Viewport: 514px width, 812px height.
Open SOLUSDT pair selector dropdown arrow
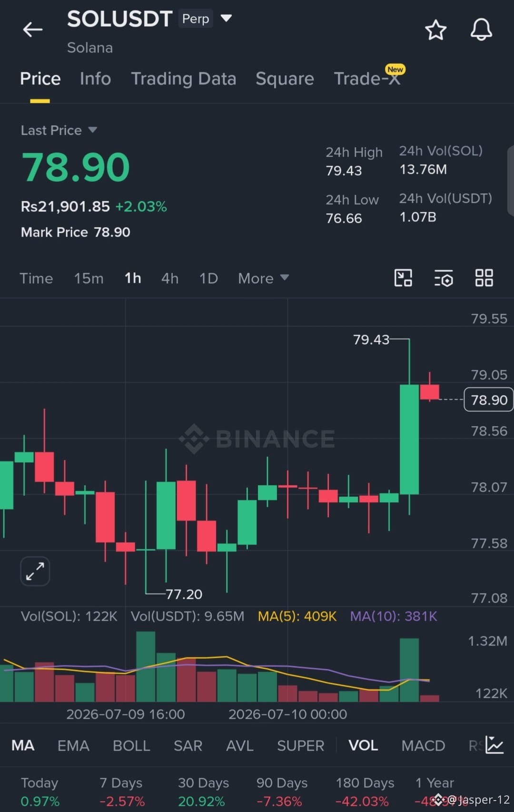point(226,18)
